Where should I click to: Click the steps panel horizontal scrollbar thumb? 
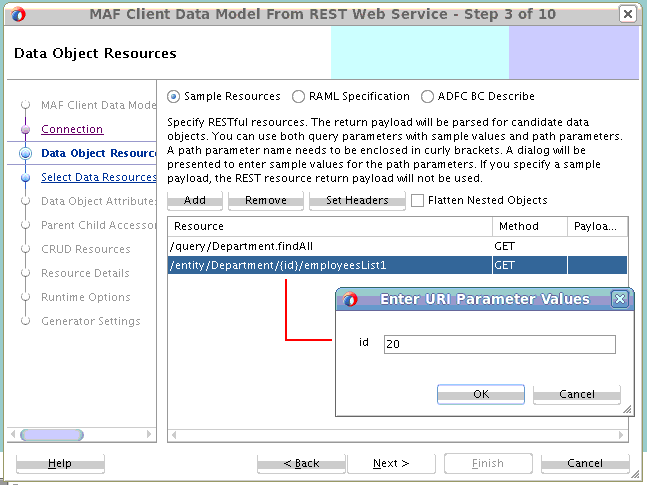point(52,435)
